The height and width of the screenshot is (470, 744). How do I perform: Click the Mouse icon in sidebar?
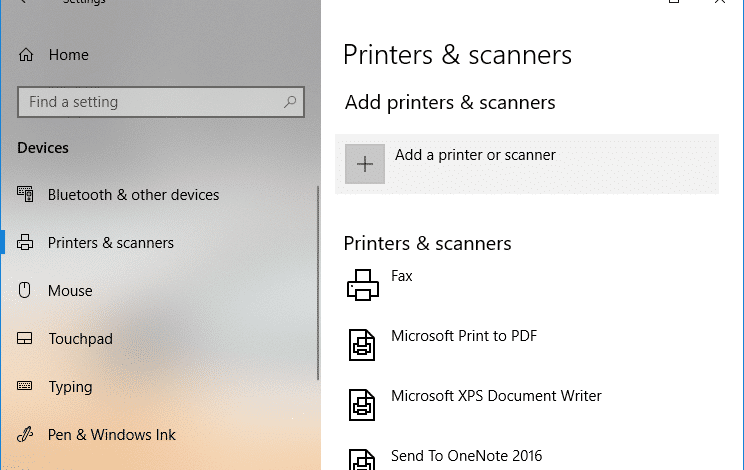[x=25, y=290]
